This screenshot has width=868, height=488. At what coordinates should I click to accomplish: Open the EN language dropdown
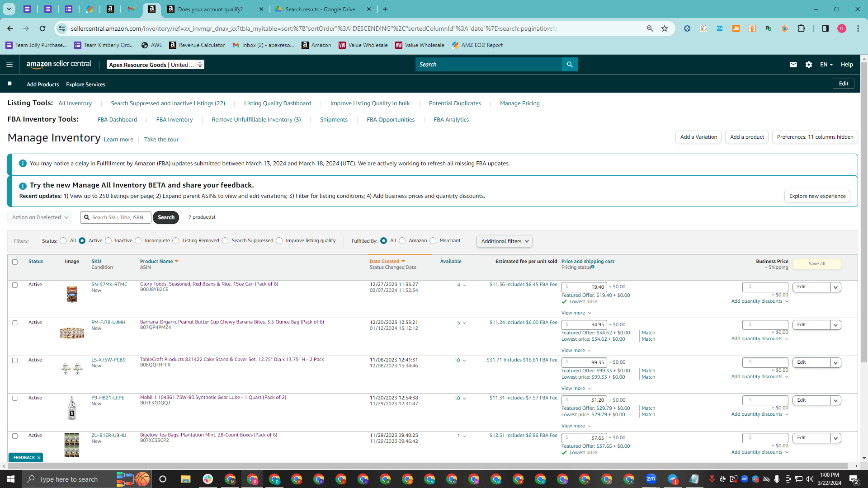tap(826, 65)
